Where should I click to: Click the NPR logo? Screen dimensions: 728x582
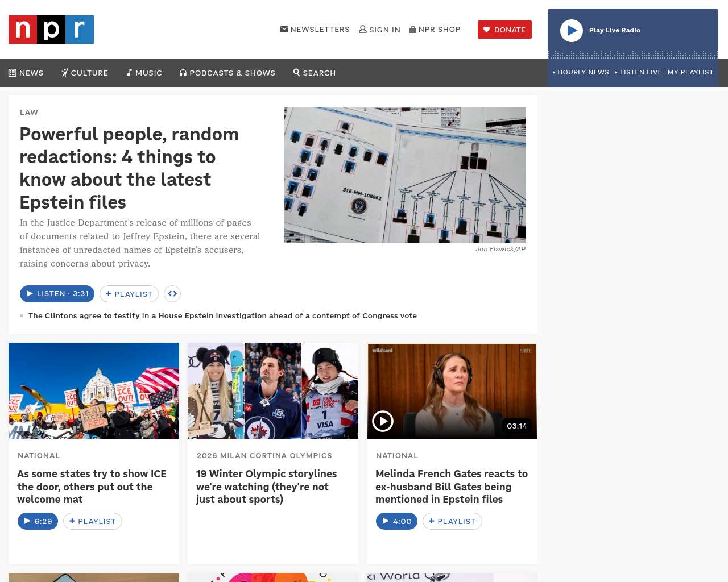tap(51, 30)
